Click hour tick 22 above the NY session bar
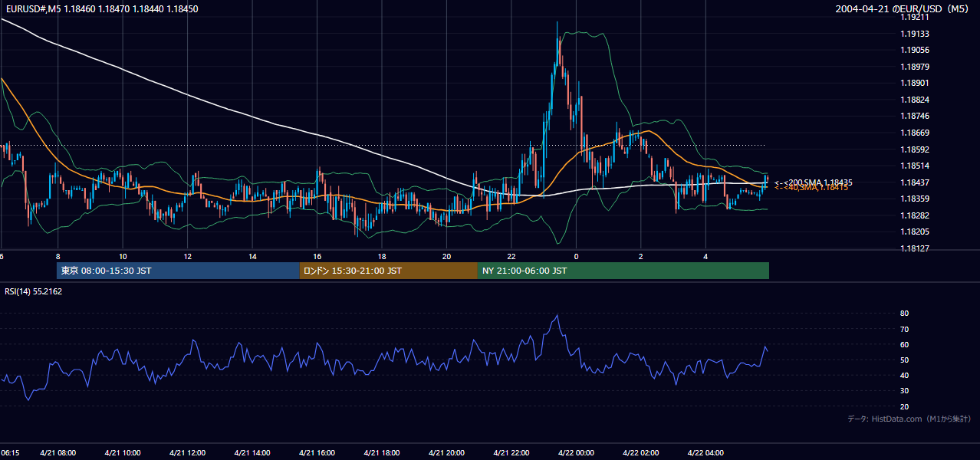Viewport: 980px width, 460px height. [511, 256]
